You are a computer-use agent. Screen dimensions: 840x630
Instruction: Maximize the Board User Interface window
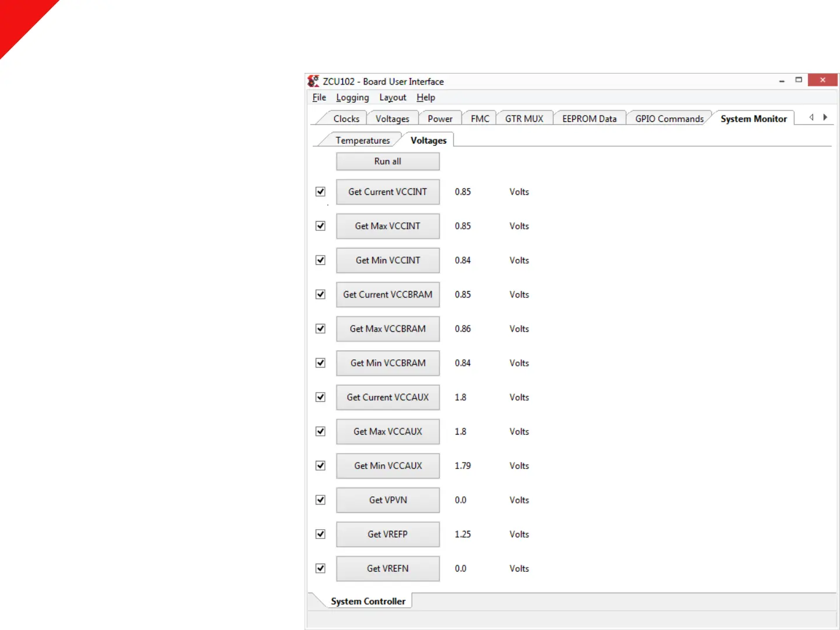point(799,80)
